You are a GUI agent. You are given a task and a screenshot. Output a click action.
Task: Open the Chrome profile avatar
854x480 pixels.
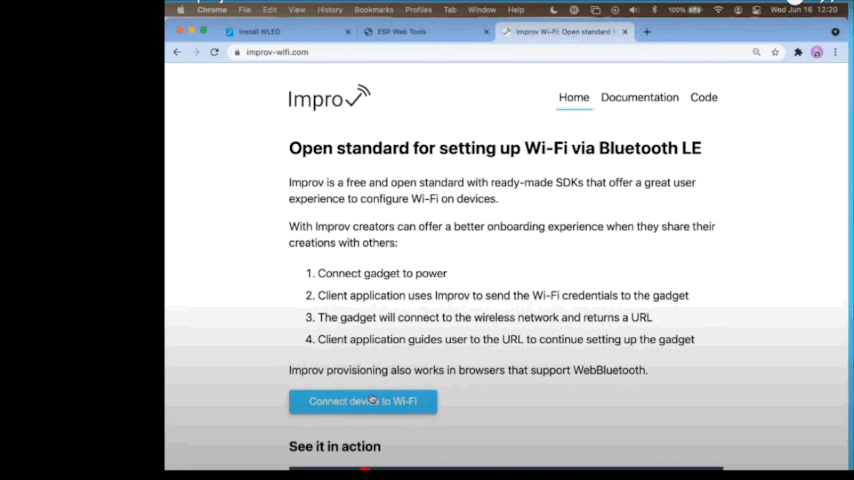click(816, 52)
